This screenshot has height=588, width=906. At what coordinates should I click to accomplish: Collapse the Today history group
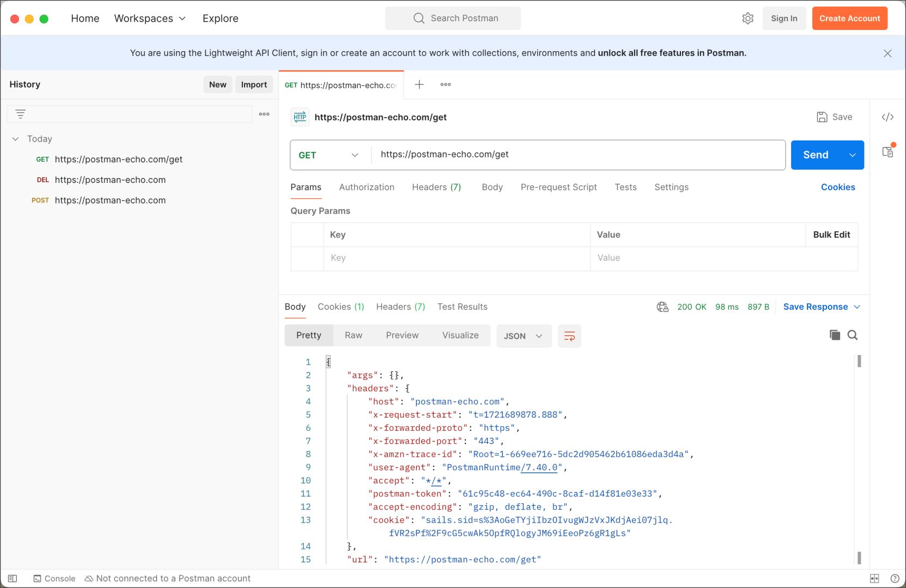[15, 139]
